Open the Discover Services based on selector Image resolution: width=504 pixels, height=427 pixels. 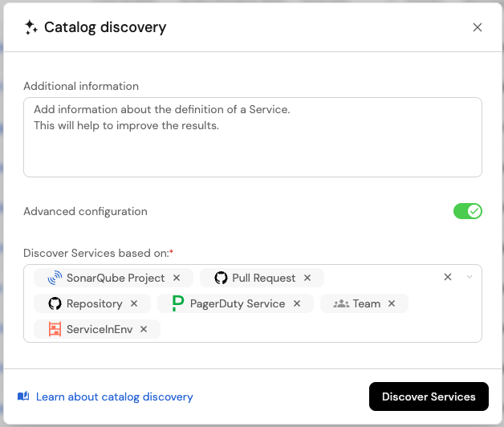321,329
